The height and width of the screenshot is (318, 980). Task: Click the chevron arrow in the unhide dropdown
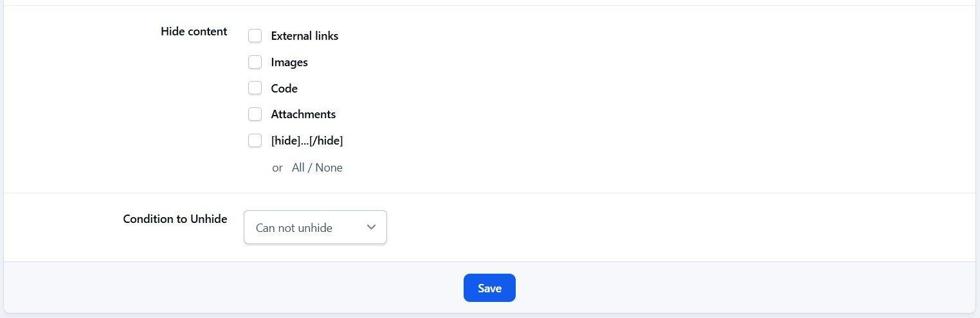coord(371,227)
